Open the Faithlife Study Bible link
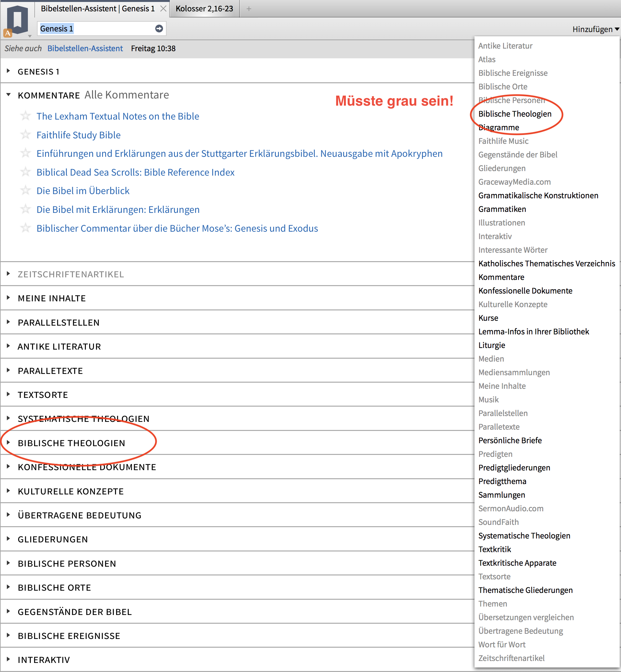The height and width of the screenshot is (672, 621). pos(79,135)
